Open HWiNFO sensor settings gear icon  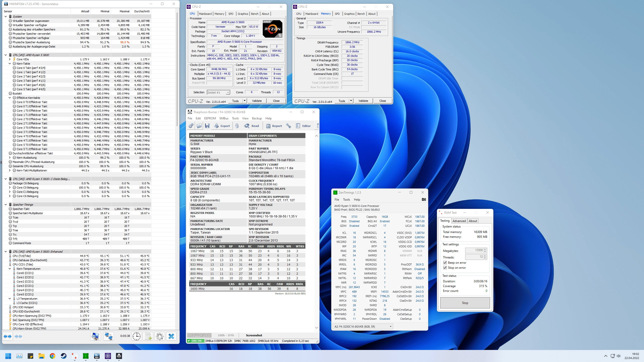pos(160,336)
